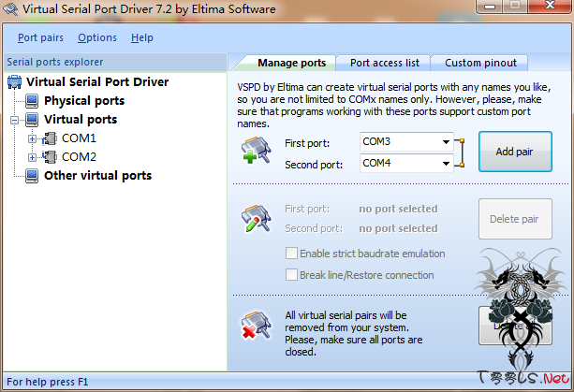Click the Delete pair button
The width and height of the screenshot is (574, 392).
click(515, 219)
